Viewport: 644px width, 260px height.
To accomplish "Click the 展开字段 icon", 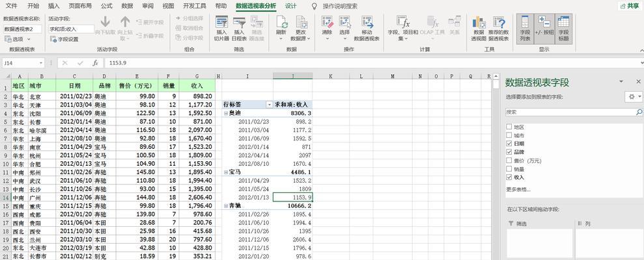I will pyautogui.click(x=139, y=21).
